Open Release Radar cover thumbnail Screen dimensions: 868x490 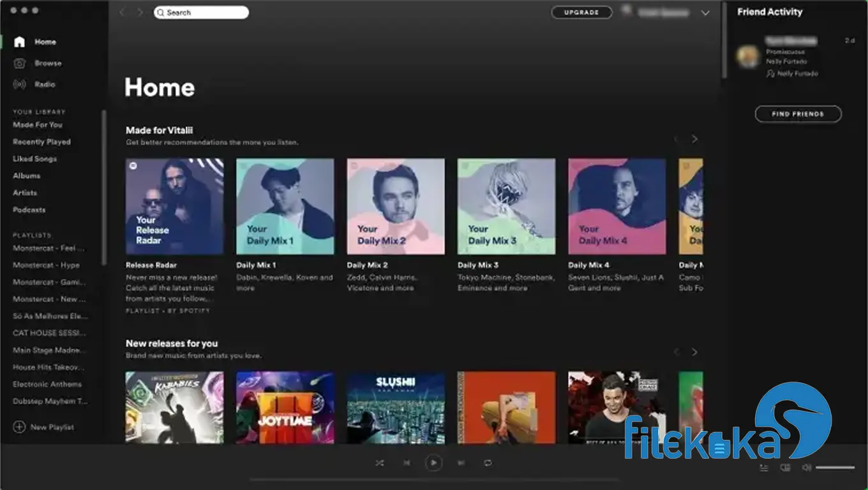174,207
